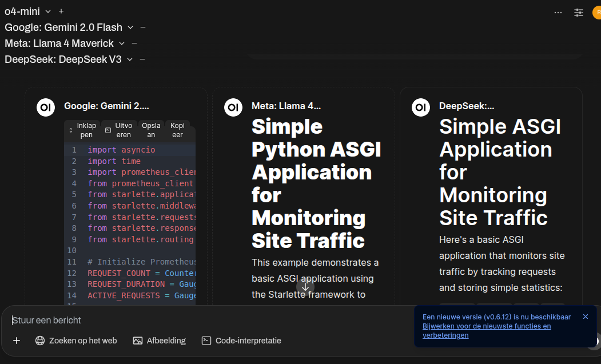Save the code with the Opslaan button
This screenshot has width=601, height=364.
[x=151, y=130]
